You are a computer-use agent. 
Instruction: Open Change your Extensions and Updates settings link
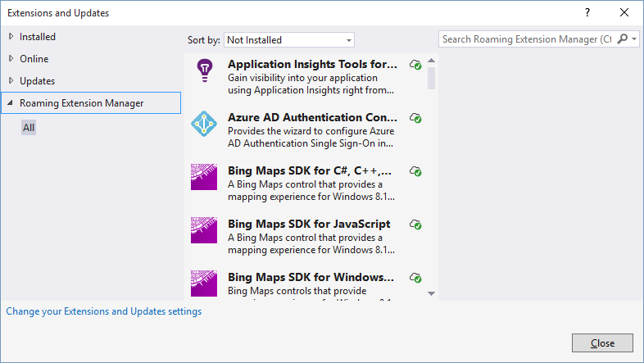pyautogui.click(x=104, y=311)
